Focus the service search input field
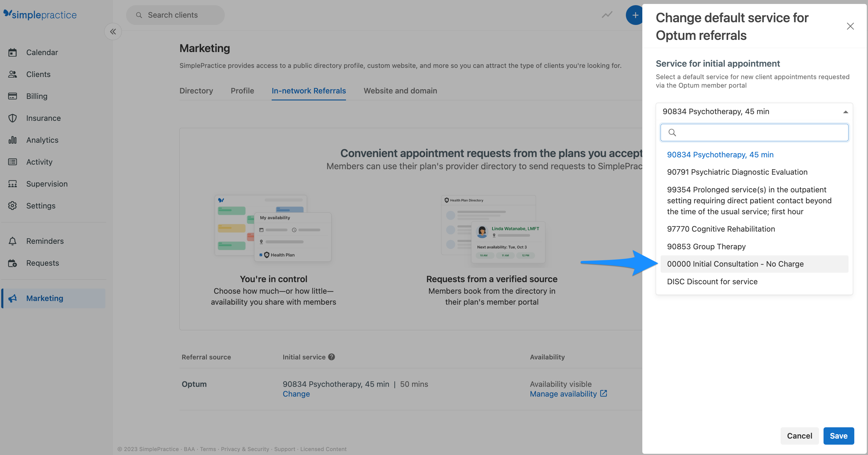Screen dimensions: 868x455 [x=754, y=133]
